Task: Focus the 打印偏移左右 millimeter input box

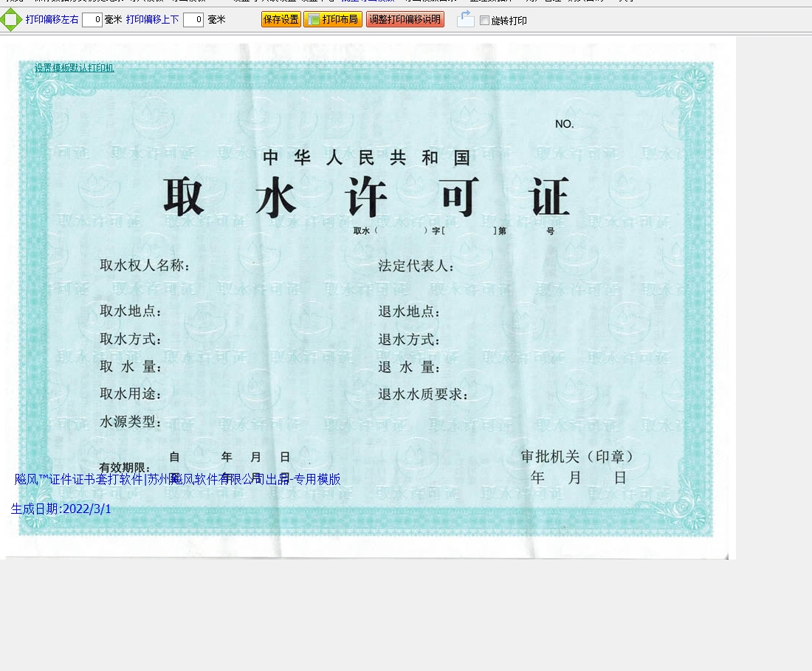Action: [x=92, y=20]
